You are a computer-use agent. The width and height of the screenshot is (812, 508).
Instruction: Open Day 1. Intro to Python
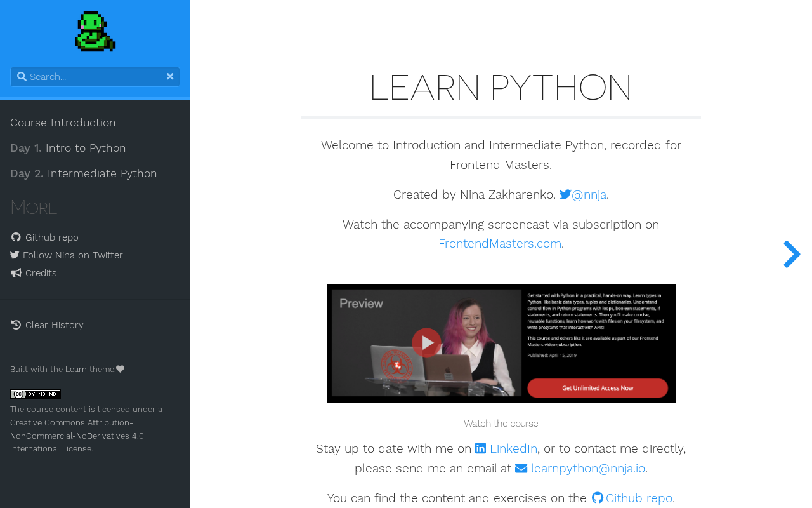click(x=68, y=148)
